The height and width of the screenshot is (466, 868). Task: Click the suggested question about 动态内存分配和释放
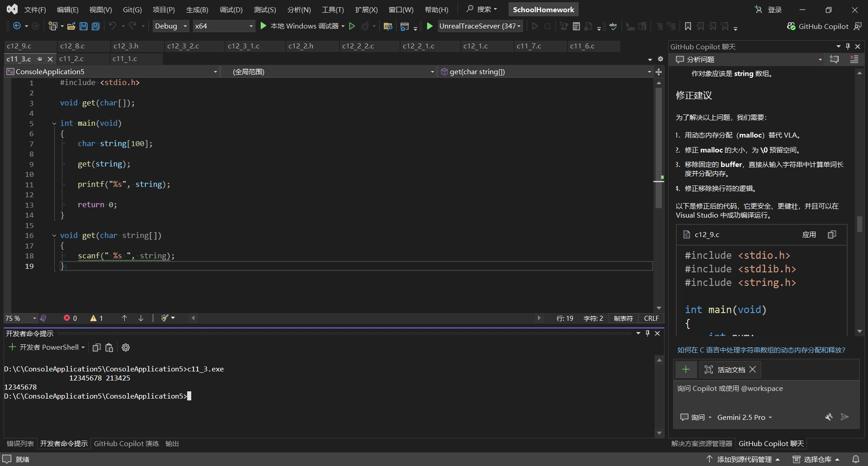pos(761,350)
